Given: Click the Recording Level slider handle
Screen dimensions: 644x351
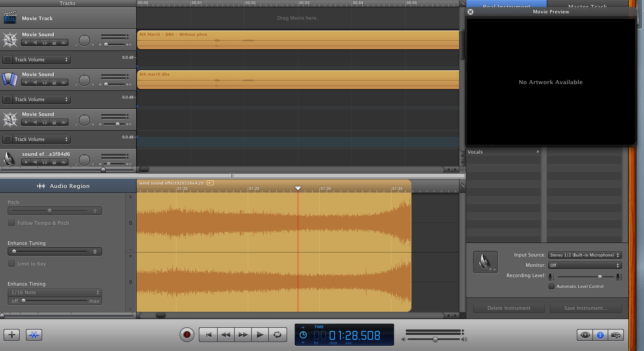Looking at the screenshot, I should pyautogui.click(x=600, y=277).
